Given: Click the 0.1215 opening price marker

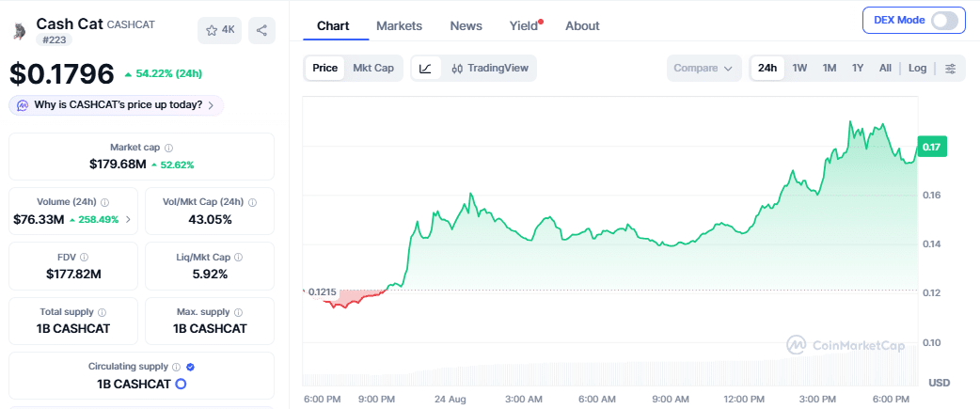Looking at the screenshot, I should 324,291.
